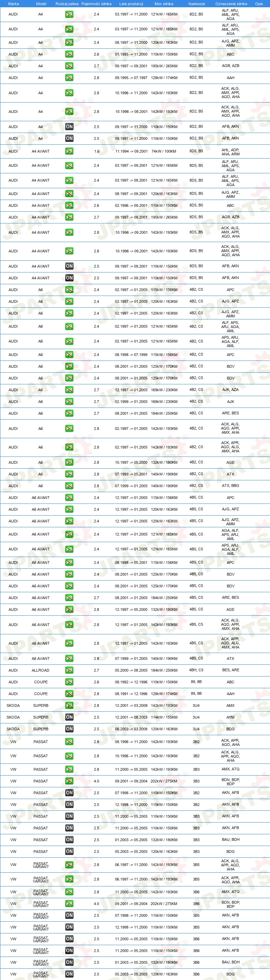This screenshot has height=980, width=270.
Task: Click the Rodzaj paliwa column header
Action: [x=67, y=4]
